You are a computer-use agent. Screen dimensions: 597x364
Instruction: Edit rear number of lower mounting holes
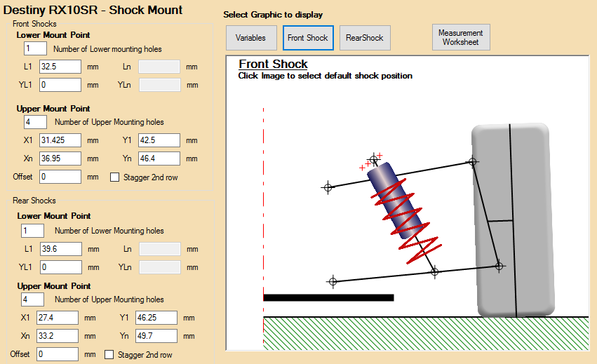tap(33, 231)
